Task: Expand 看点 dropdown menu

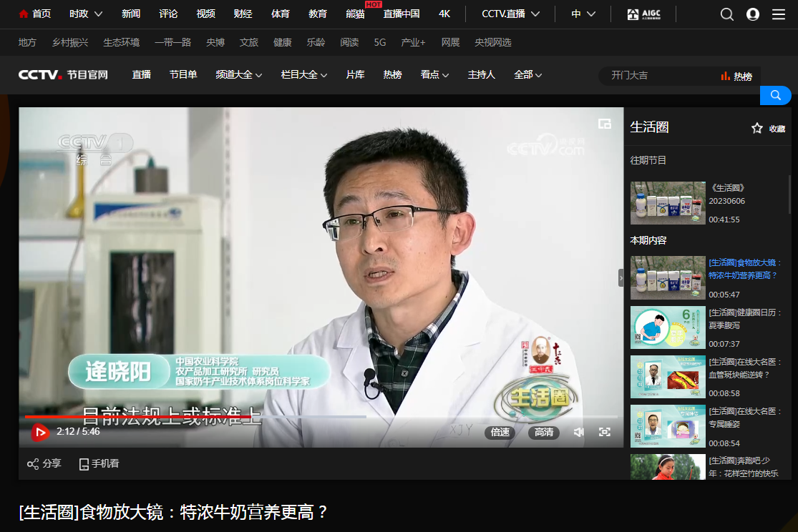Action: click(434, 75)
